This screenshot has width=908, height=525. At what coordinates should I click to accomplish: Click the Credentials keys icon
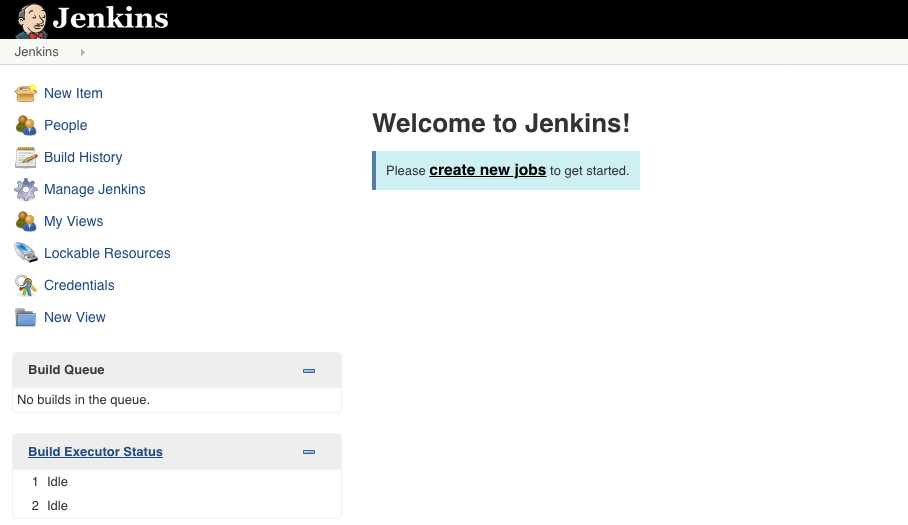[25, 285]
